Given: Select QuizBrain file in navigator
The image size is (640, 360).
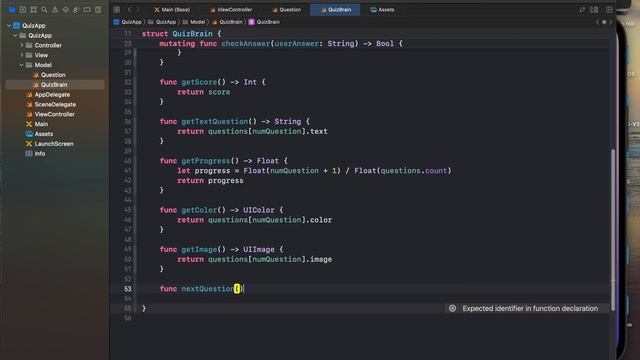Looking at the screenshot, I should point(55,84).
